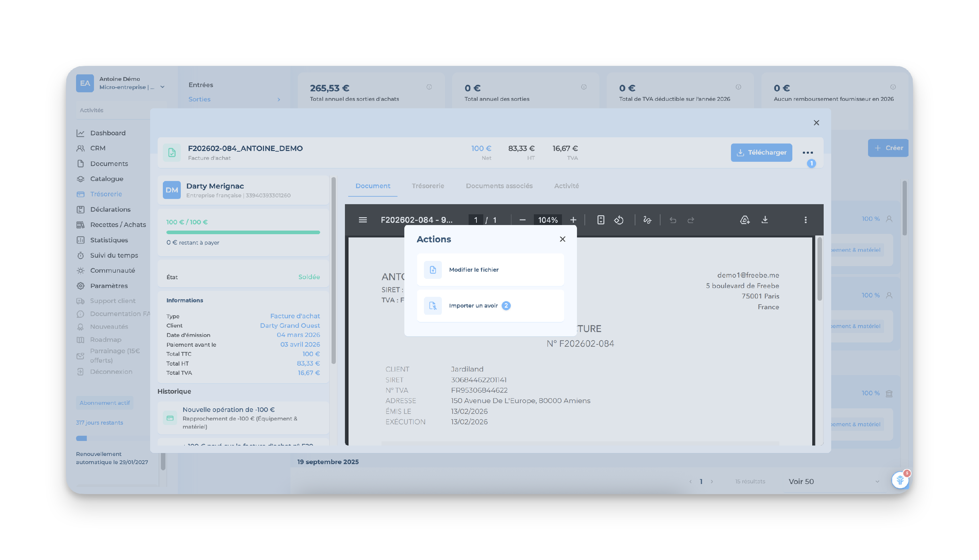Click the PDF toolbar download icon
This screenshot has height=560, width=979.
[x=765, y=219]
